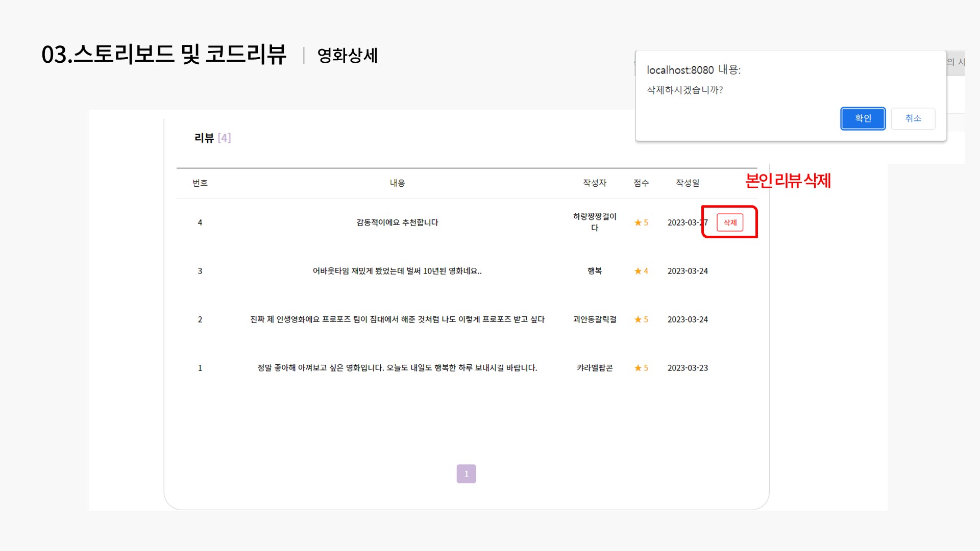Click the 확인 button in the dialog

coord(863,118)
